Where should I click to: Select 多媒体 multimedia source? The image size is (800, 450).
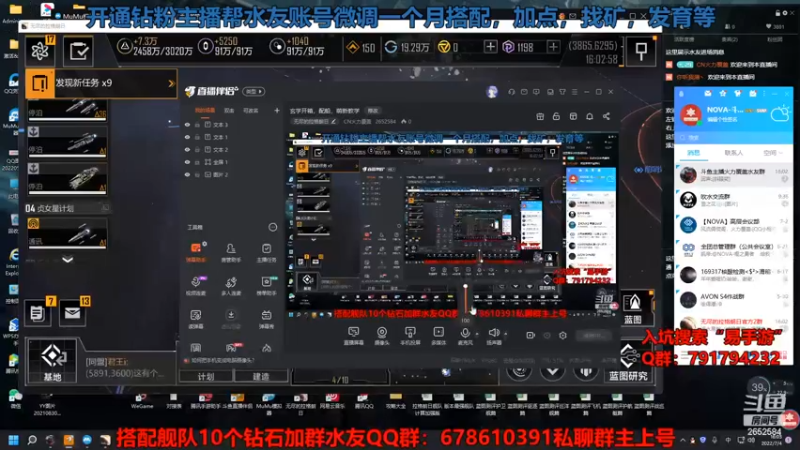[x=438, y=335]
